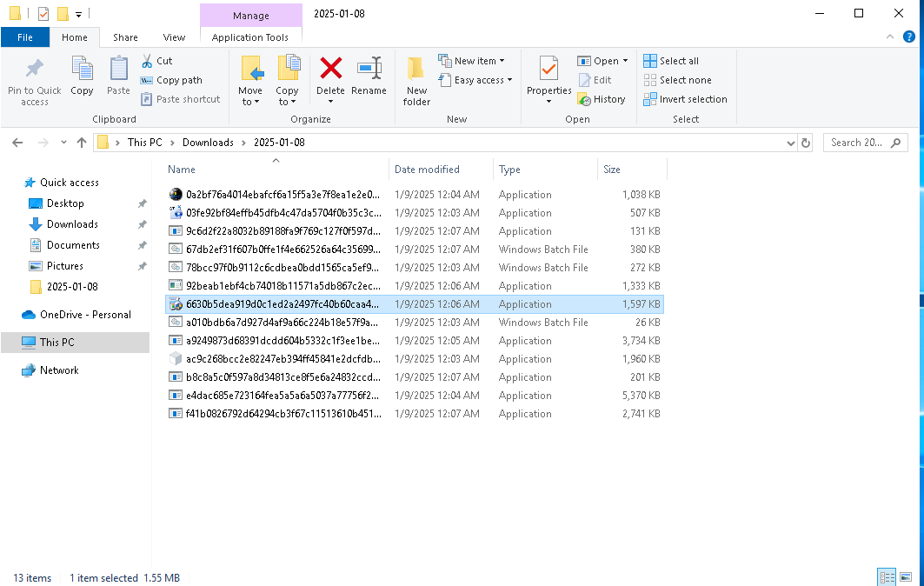The height and width of the screenshot is (586, 924).
Task: Open the Easy access dropdown
Action: [475, 80]
